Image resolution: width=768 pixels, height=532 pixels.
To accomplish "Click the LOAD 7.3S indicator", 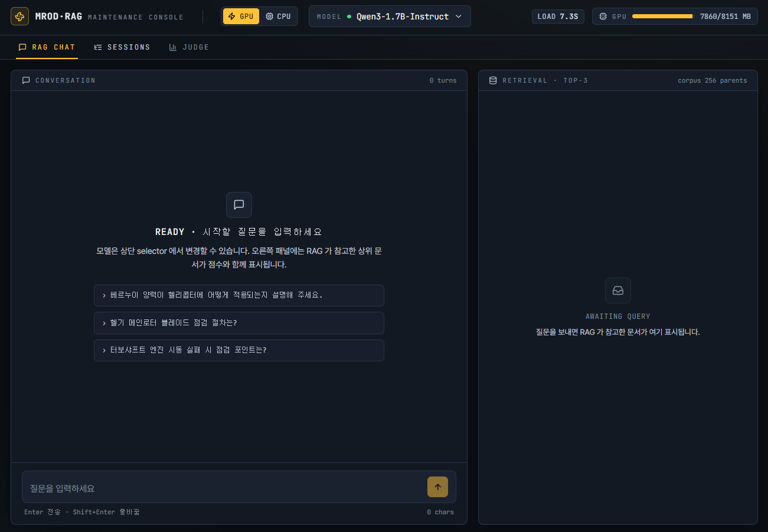I will [x=558, y=17].
